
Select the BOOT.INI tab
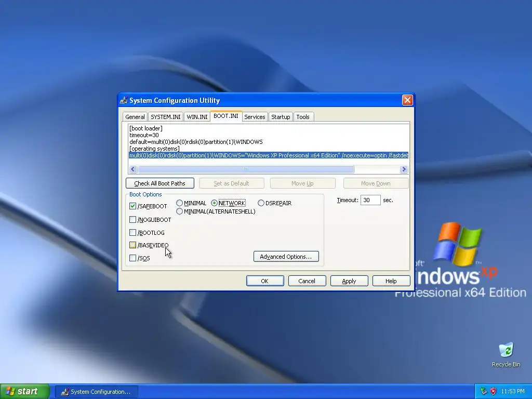coord(226,116)
